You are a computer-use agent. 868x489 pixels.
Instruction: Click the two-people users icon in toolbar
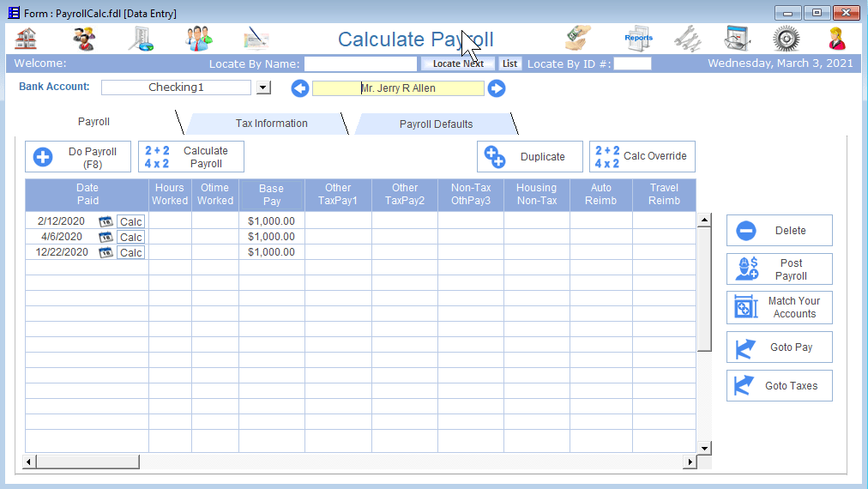pyautogui.click(x=84, y=39)
